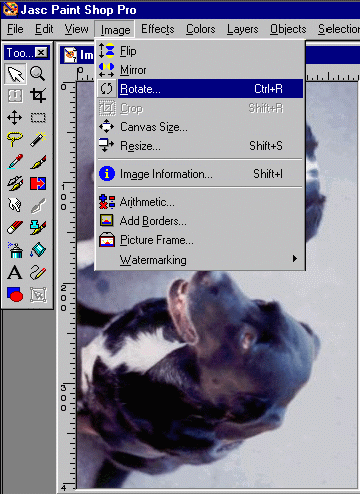Select the Eraser tool
This screenshot has height=494, width=360.
tap(15, 228)
